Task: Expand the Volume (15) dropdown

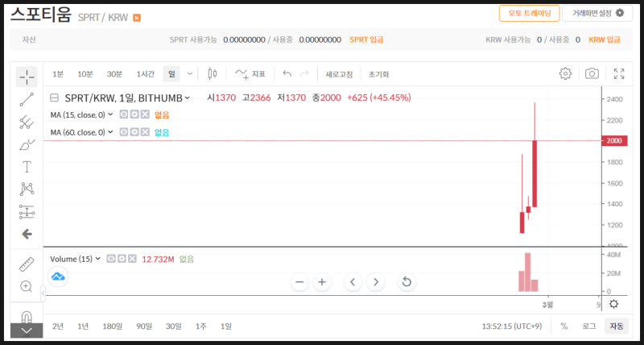Action: coord(97,259)
